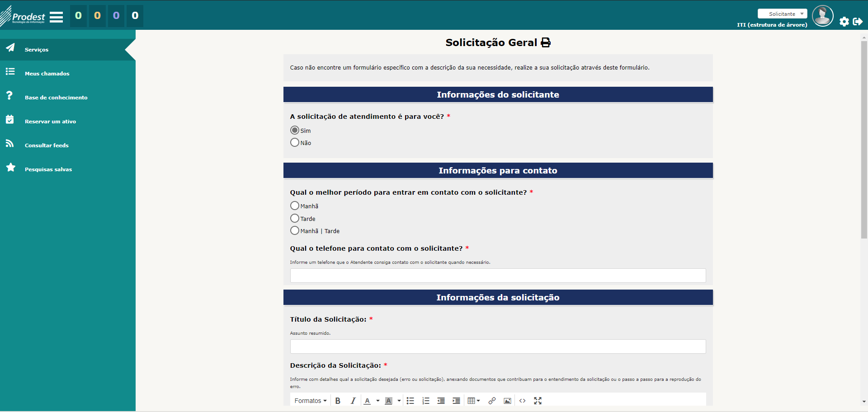Image resolution: width=868 pixels, height=412 pixels.
Task: Click the 'ITI (estrutura de árvore)' entity link
Action: tap(772, 25)
